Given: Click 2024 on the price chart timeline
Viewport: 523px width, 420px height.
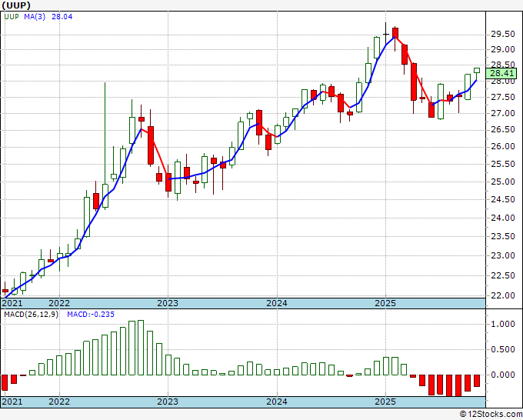Looking at the screenshot, I should coord(277,303).
